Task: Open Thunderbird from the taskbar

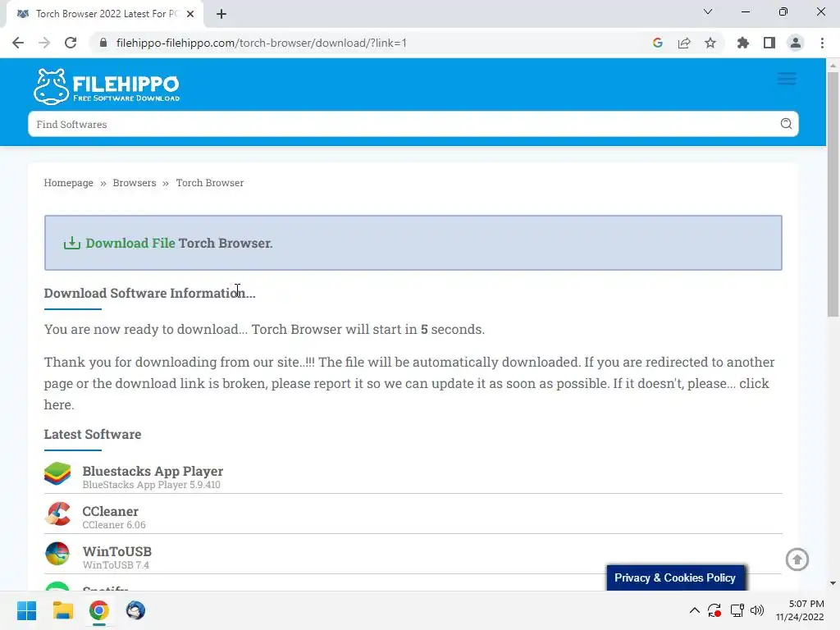Action: 135,610
